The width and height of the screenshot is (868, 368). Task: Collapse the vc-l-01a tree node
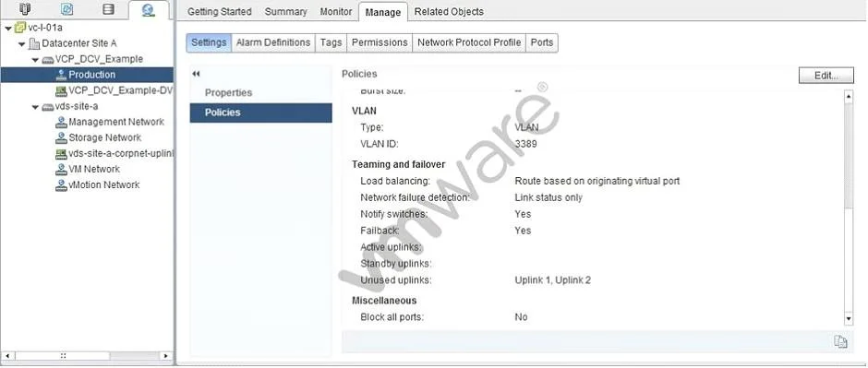pos(8,28)
